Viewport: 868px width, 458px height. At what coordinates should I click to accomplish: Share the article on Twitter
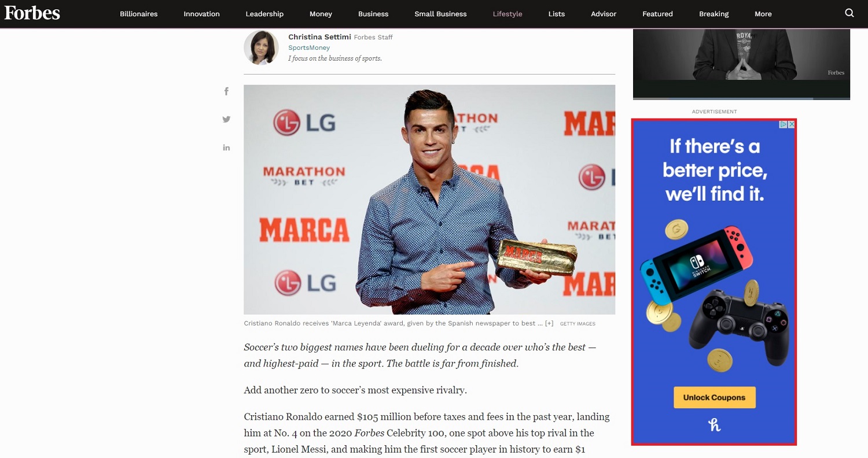point(226,119)
